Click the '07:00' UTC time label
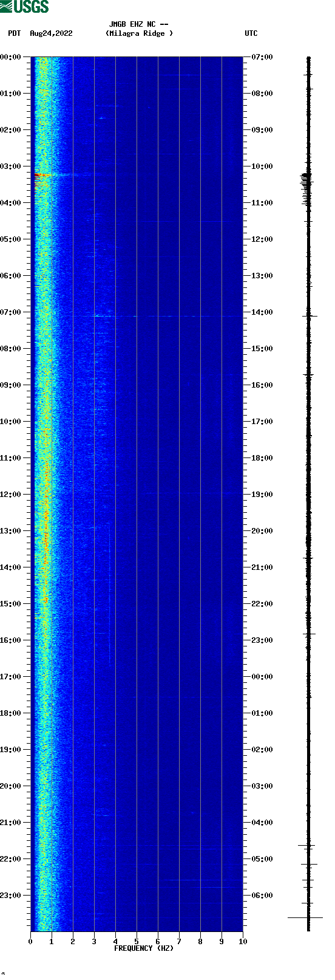The image size is (335, 980). 262,57
